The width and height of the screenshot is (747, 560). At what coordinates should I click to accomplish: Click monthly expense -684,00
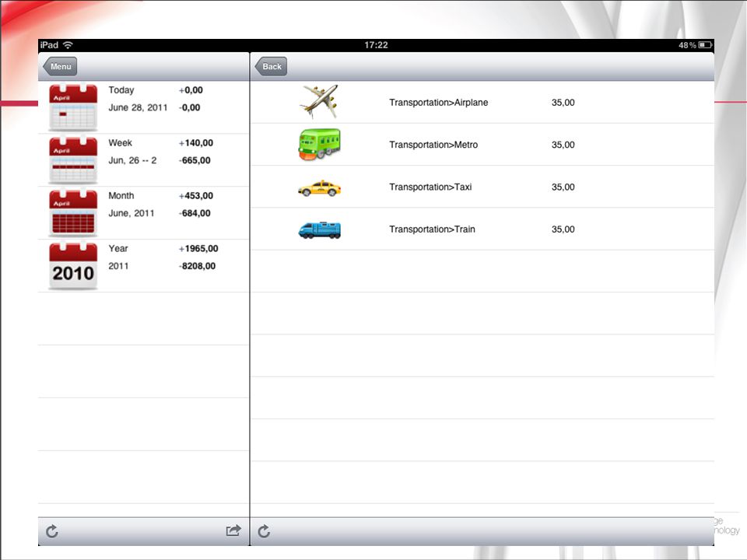pos(195,213)
